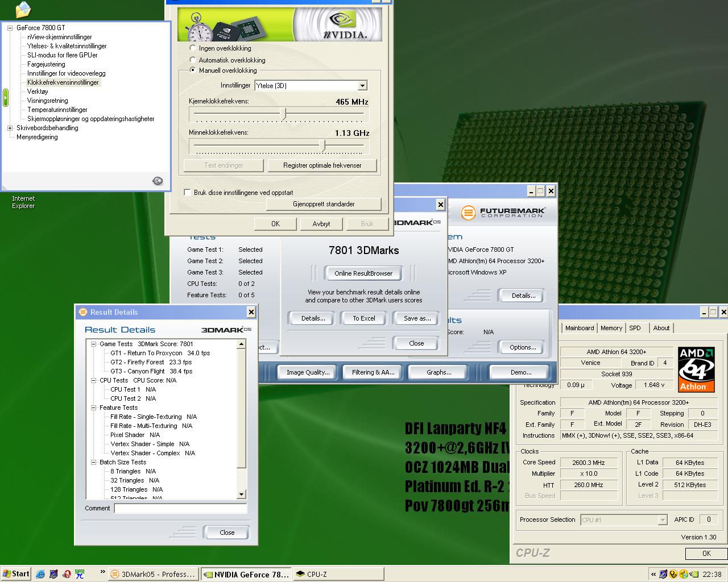The image size is (728, 582).
Task: Launch Opera from the quick launch bar
Action: click(x=67, y=574)
